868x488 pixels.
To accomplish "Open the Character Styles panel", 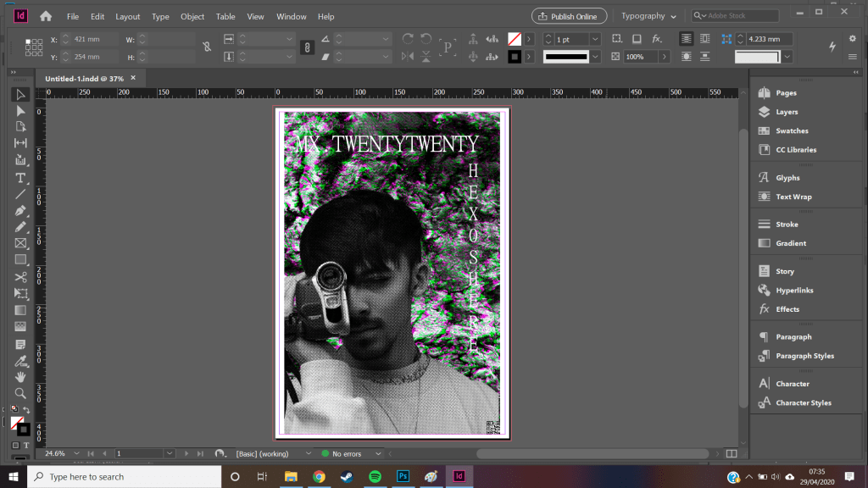I will (803, 403).
